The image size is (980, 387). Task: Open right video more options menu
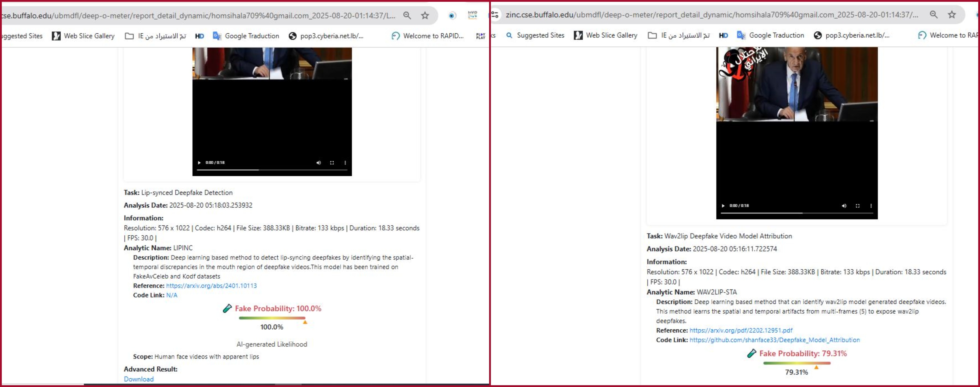click(871, 205)
